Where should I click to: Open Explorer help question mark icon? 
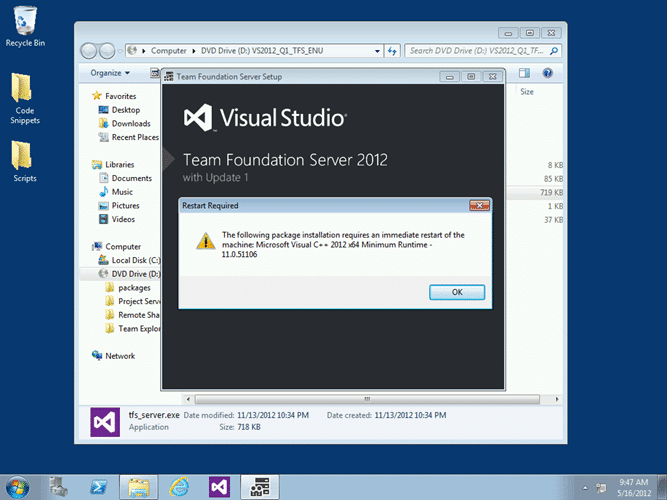click(547, 73)
